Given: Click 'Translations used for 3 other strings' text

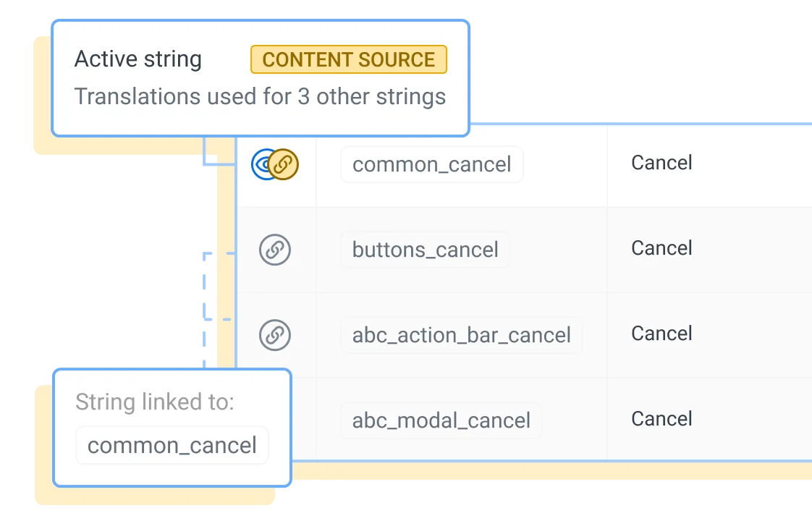Looking at the screenshot, I should pyautogui.click(x=260, y=96).
